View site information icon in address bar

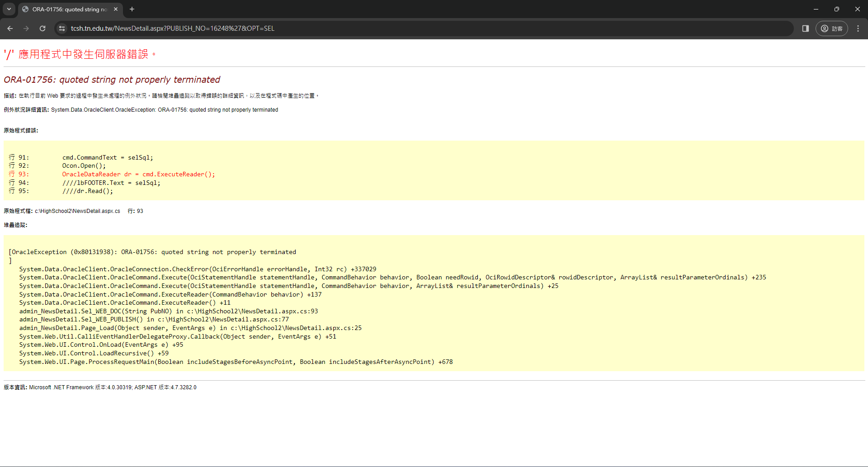point(62,28)
